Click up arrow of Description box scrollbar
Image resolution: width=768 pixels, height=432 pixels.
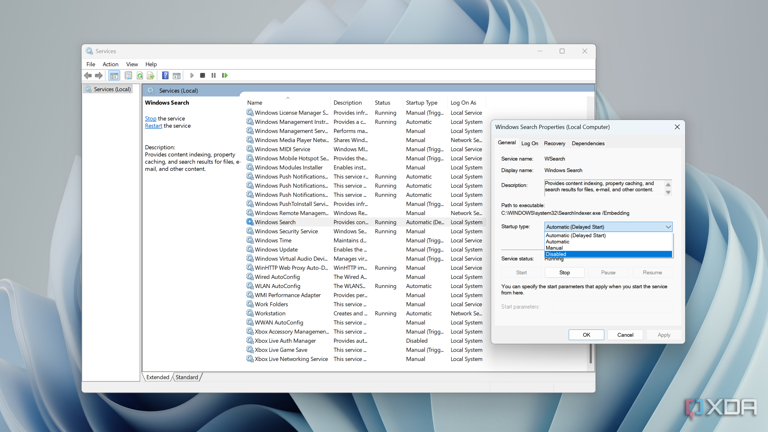tap(668, 184)
